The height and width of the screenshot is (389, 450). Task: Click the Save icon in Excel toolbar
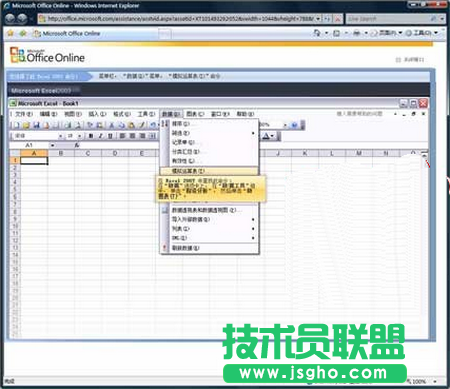[37, 125]
